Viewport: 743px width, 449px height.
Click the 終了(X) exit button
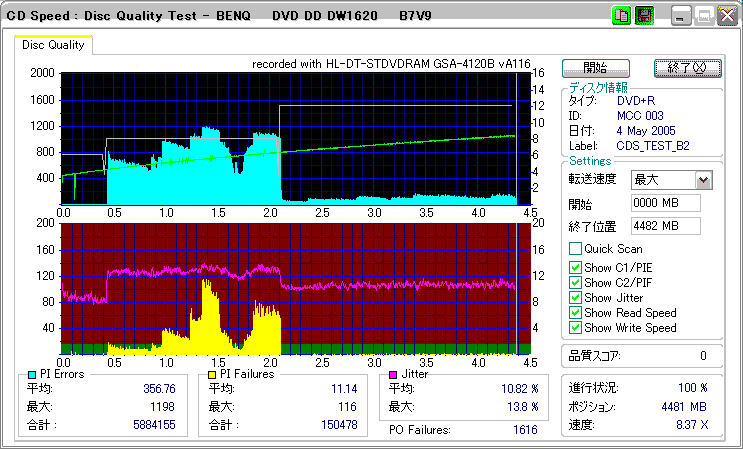(x=688, y=68)
